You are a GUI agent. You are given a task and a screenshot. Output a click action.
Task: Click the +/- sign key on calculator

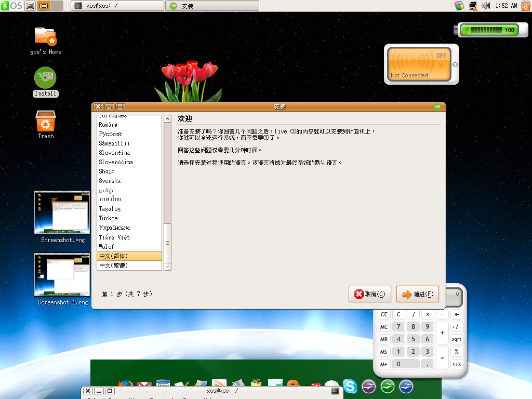457,327
